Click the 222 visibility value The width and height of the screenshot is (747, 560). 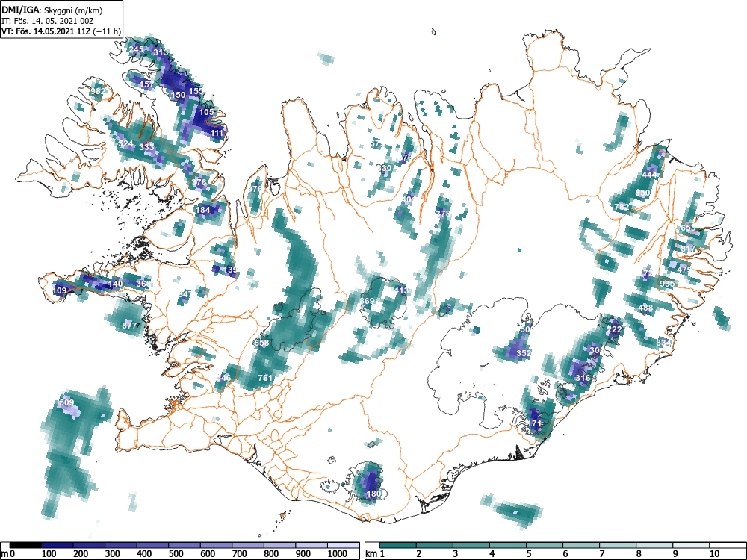615,329
